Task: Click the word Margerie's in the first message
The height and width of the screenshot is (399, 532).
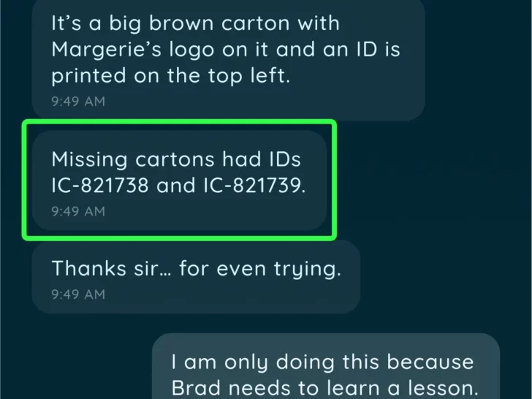Action: [x=106, y=50]
